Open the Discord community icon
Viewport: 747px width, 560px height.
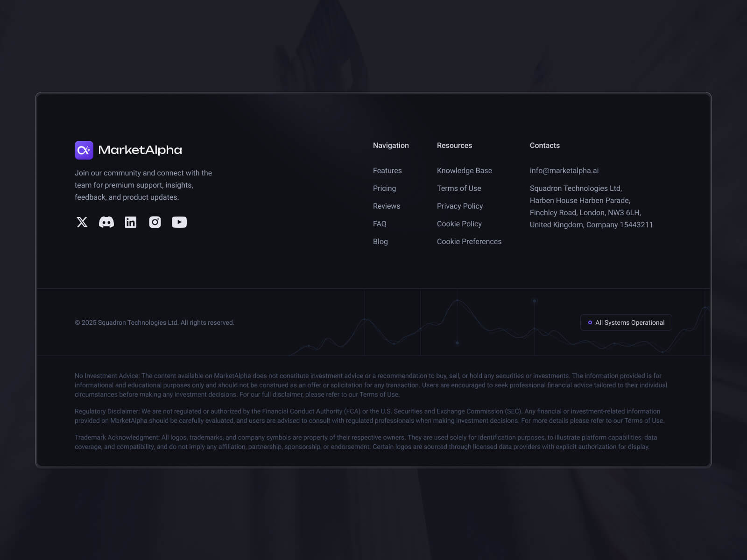tap(106, 222)
